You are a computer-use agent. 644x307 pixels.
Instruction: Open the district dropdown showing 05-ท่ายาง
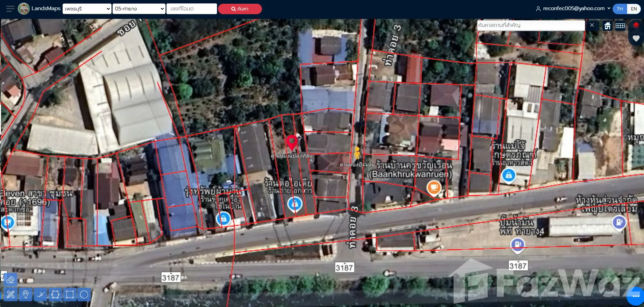(139, 9)
